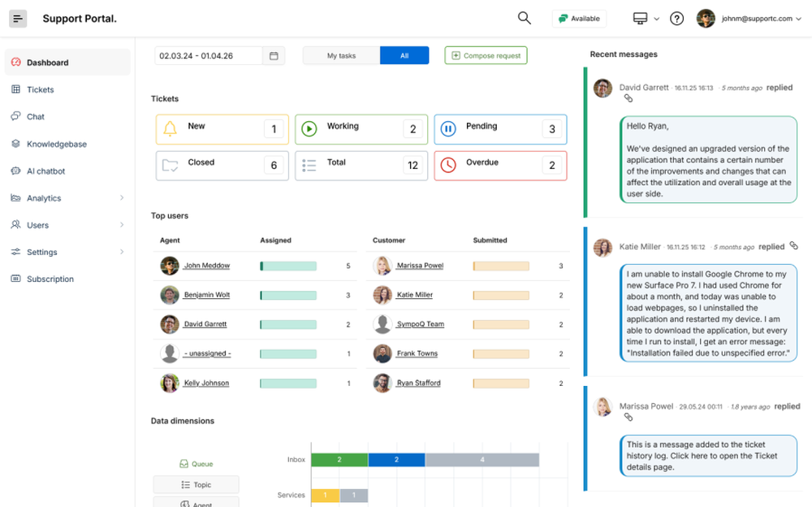Open the Subscription page
Screen dimensions: 812x507
52,279
